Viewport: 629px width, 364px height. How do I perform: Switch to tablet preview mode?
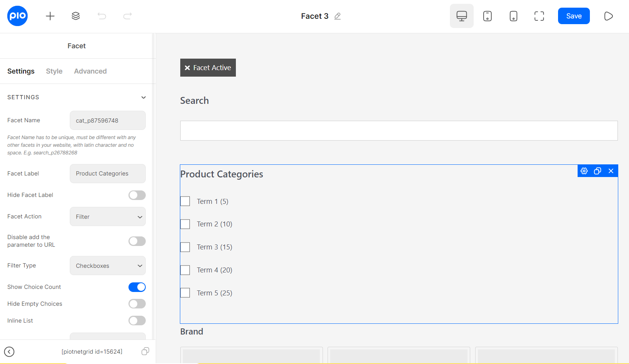(487, 16)
